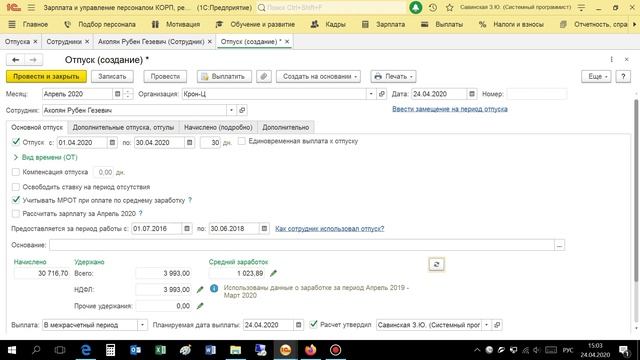Open calendar for work period start 01.07.2016
The width and height of the screenshot is (640, 360).
coord(187,229)
